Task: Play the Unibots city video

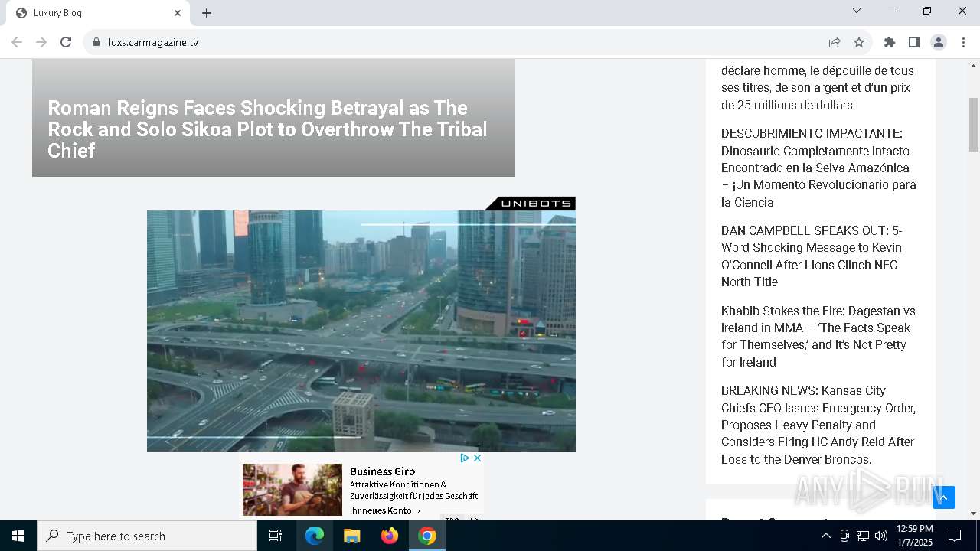Action: pyautogui.click(x=361, y=331)
